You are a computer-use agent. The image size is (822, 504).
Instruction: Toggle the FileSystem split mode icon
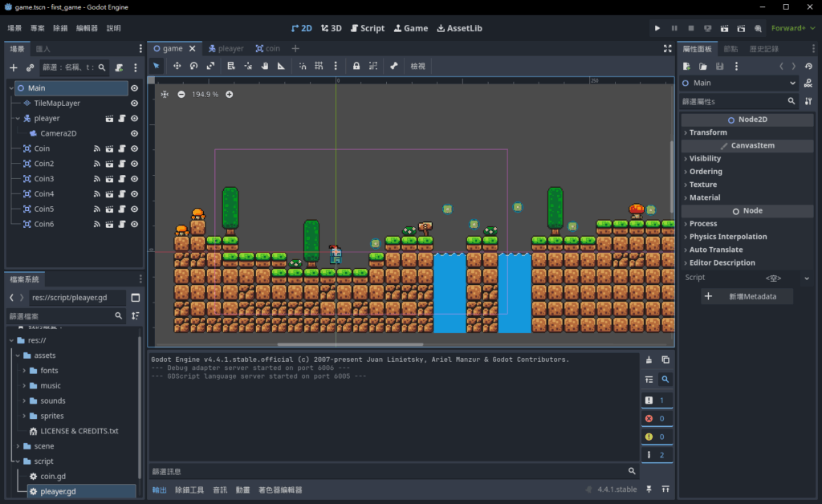tap(135, 298)
